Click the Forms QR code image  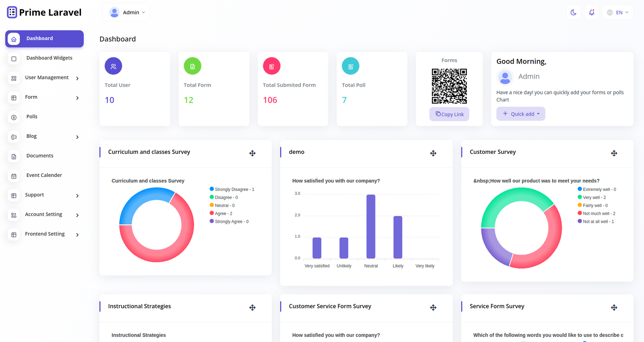[x=449, y=86]
